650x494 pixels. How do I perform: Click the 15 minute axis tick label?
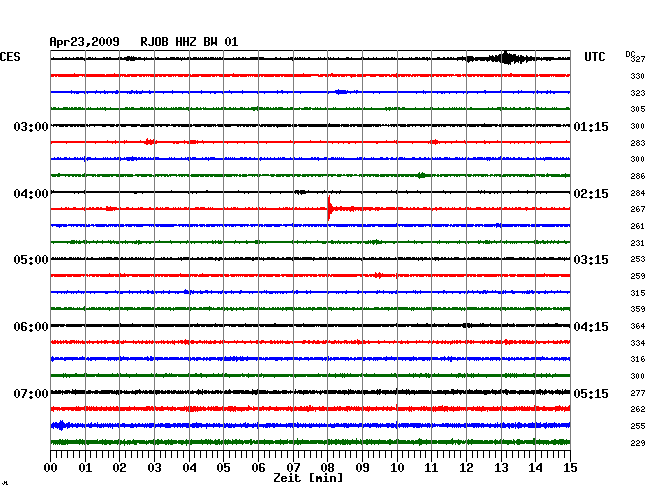(x=570, y=467)
